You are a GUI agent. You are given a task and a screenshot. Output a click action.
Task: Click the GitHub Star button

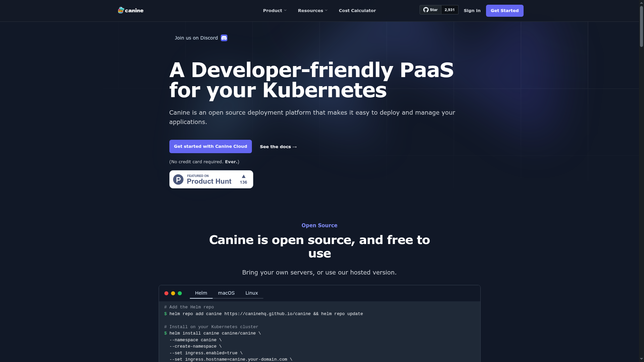click(430, 10)
